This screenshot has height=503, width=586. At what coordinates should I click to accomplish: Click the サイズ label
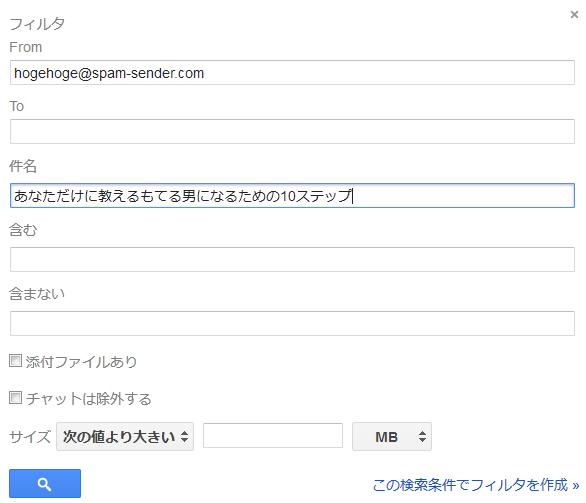[x=30, y=436]
